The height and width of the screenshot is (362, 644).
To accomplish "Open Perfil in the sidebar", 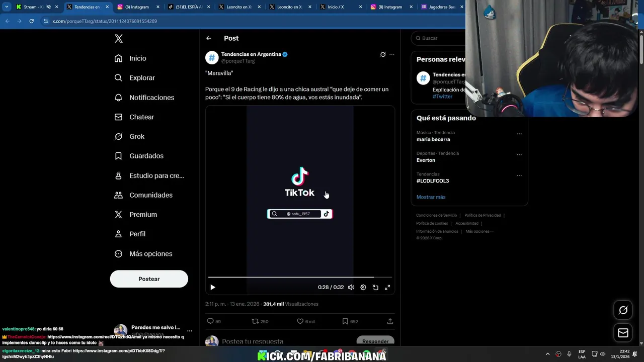I will pyautogui.click(x=130, y=234).
